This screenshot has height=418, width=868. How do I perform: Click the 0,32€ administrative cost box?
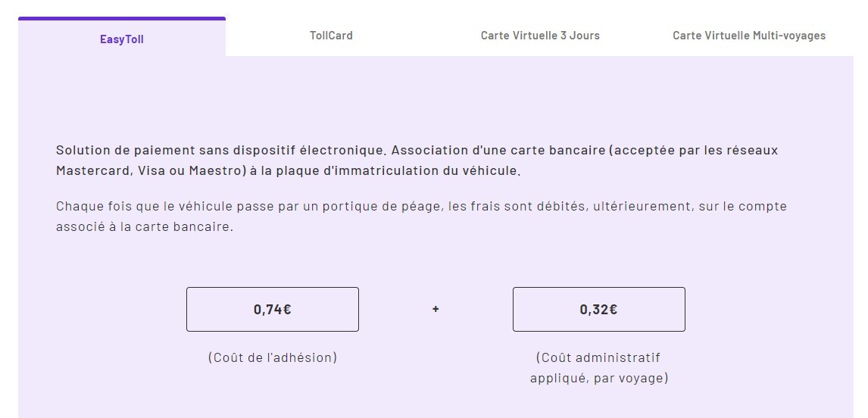point(598,309)
